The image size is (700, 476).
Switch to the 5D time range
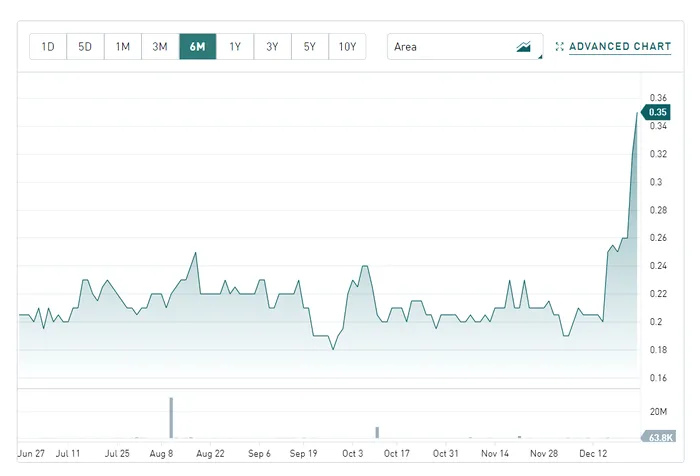85,47
